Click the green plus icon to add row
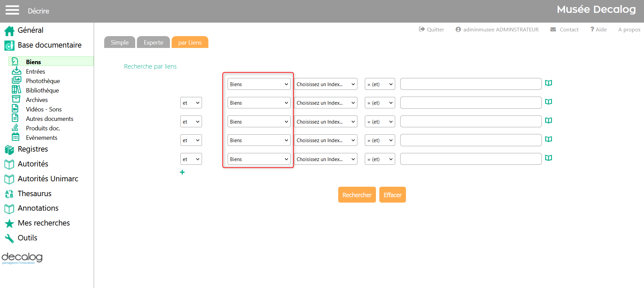Image resolution: width=644 pixels, height=288 pixels. (x=182, y=172)
